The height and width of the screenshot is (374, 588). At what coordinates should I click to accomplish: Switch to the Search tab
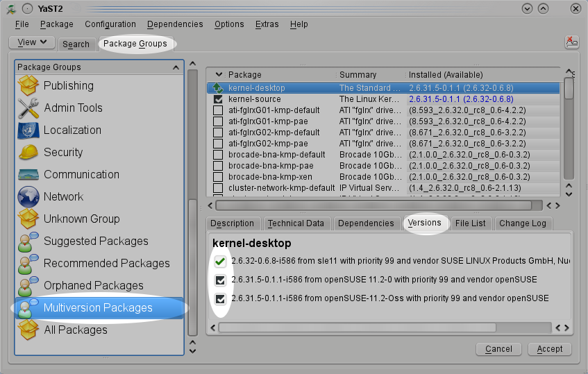pyautogui.click(x=76, y=44)
